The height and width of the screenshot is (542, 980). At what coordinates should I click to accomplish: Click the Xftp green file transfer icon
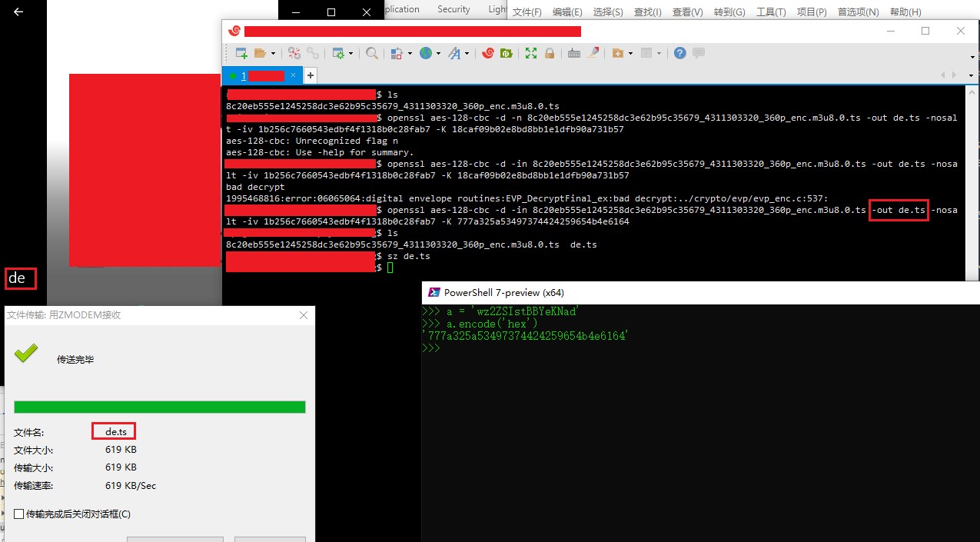tap(507, 53)
